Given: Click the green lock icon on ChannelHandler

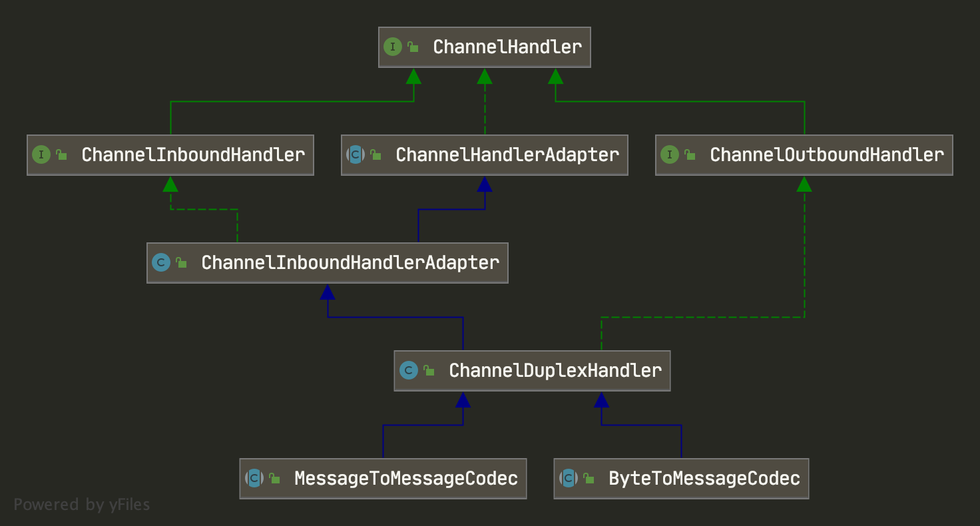Looking at the screenshot, I should pos(413,47).
